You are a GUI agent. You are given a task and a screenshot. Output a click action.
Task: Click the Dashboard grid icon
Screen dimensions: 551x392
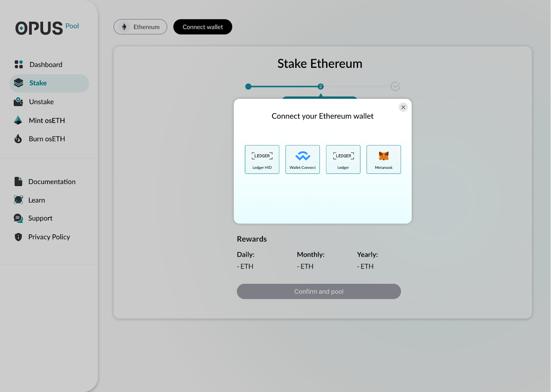18,64
